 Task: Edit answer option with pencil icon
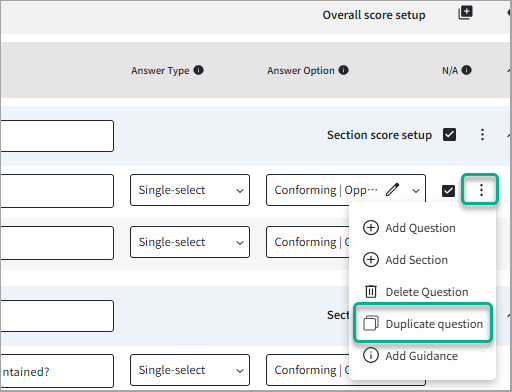[392, 190]
